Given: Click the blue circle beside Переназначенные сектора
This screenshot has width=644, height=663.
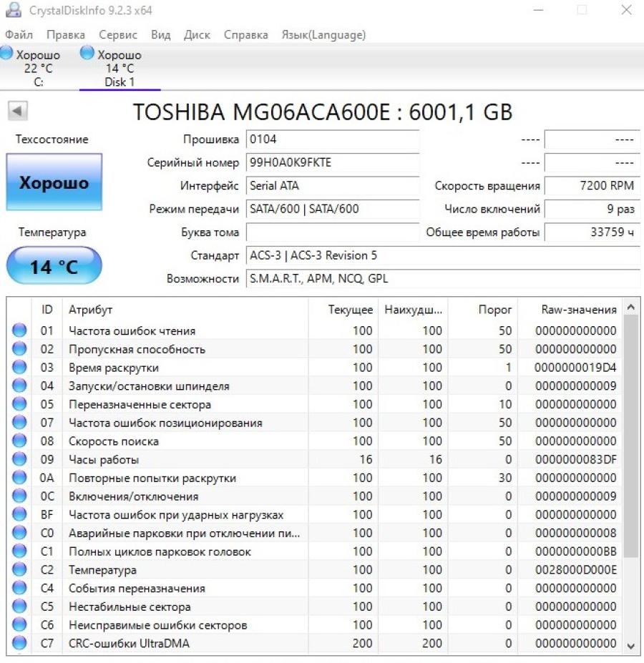Looking at the screenshot, I should click(x=21, y=404).
